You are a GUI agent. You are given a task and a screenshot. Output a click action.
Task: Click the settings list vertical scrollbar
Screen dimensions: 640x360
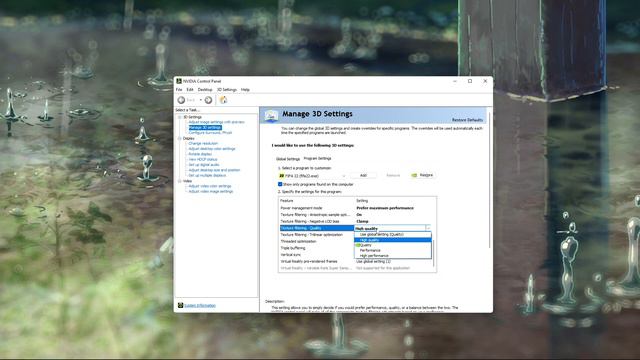pos(434,253)
